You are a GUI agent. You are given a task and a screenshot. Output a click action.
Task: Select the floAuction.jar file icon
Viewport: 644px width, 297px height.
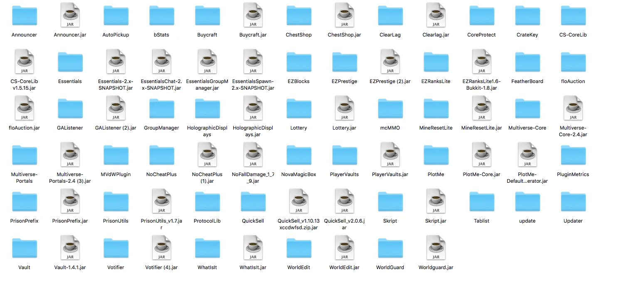[24, 108]
